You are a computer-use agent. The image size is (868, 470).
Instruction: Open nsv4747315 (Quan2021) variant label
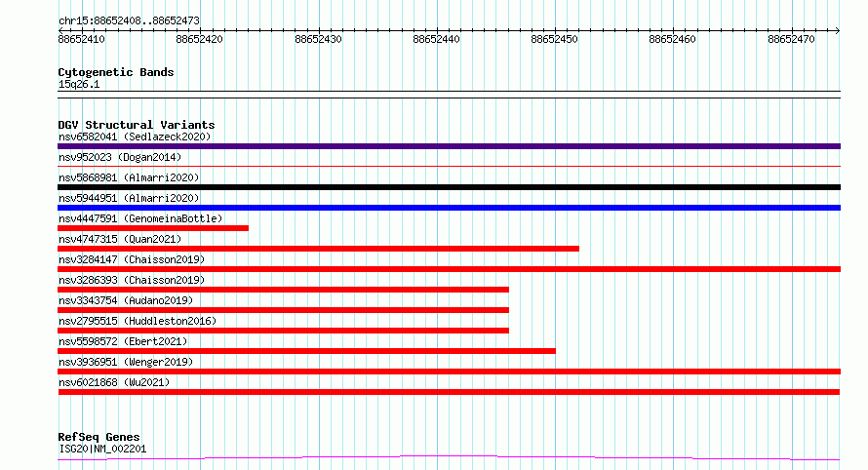120,239
